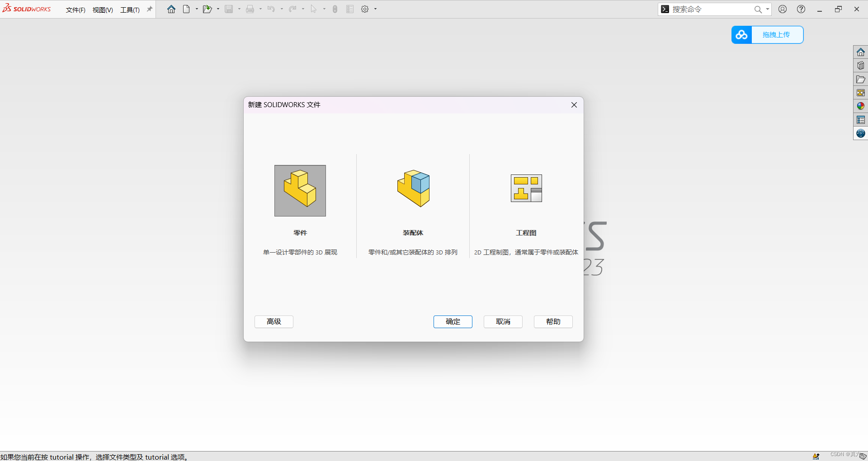Click the cloud upload icon
Viewport: 868px width, 461px height.
(742, 35)
